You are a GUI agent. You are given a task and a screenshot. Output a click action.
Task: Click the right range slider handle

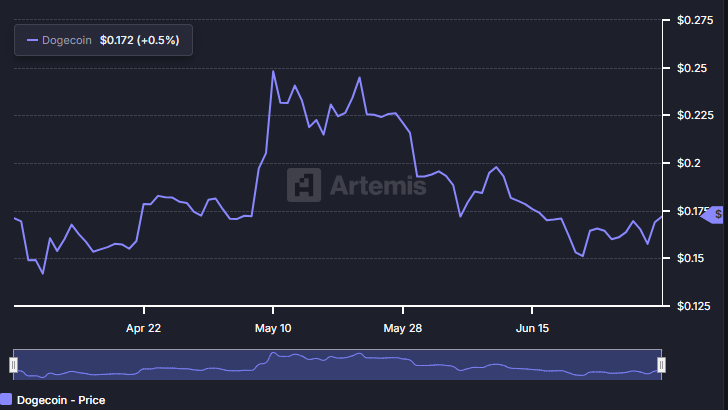[661, 364]
